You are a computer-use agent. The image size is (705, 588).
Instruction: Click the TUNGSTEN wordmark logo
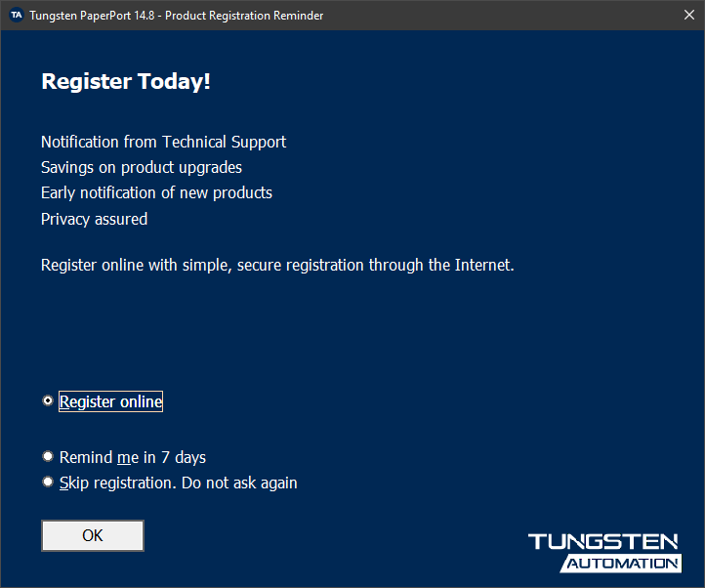click(x=603, y=542)
